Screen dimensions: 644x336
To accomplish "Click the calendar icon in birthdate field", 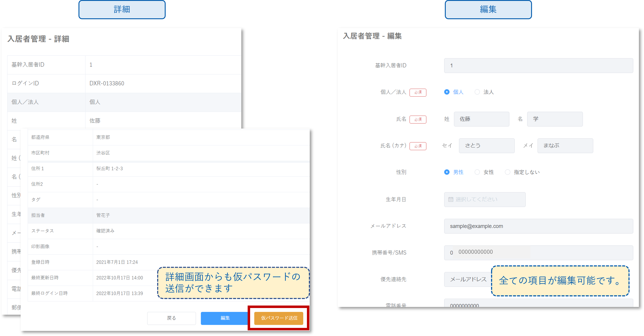I will click(x=451, y=200).
